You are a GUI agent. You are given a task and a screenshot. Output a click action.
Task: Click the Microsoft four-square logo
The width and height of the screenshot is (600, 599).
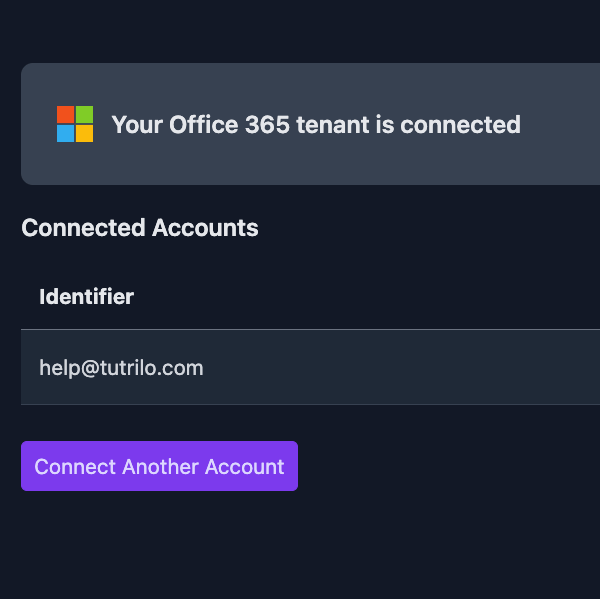(x=75, y=124)
